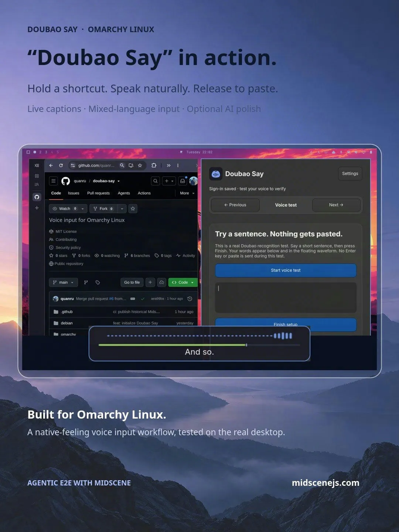
Task: Click the green progress bar in waveform overlay
Action: coord(173,345)
